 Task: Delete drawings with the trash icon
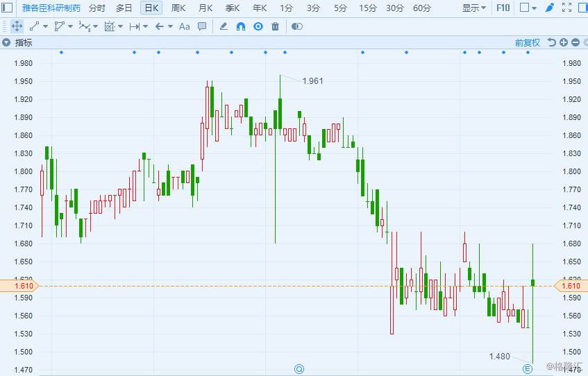pos(275,26)
